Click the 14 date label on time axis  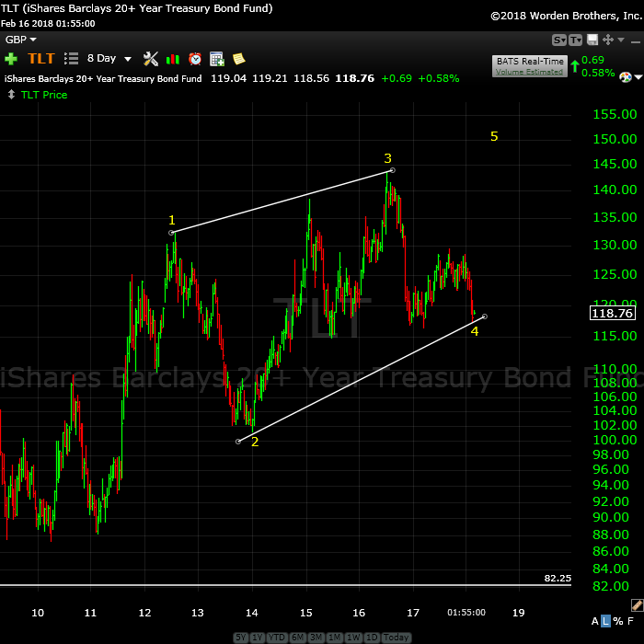coord(252,613)
